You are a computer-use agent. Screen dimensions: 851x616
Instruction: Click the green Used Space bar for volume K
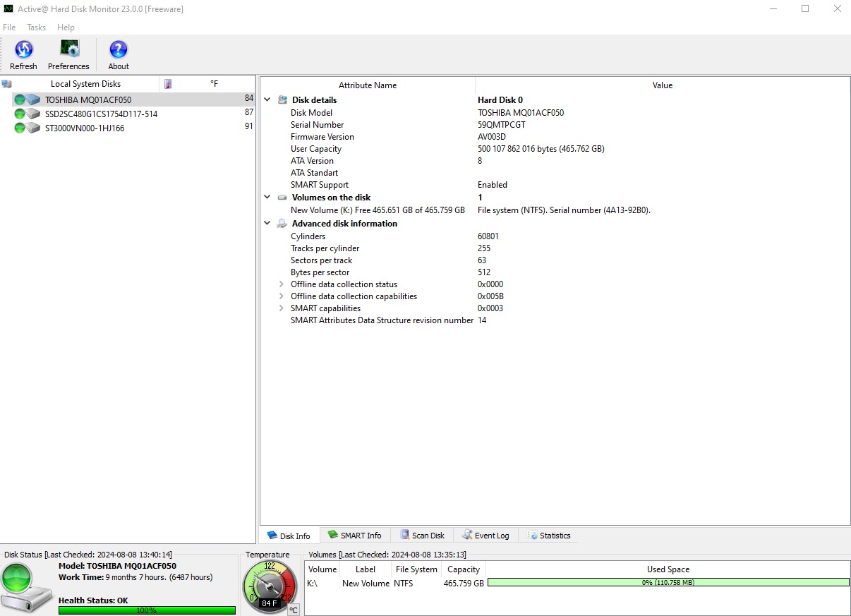tap(667, 582)
